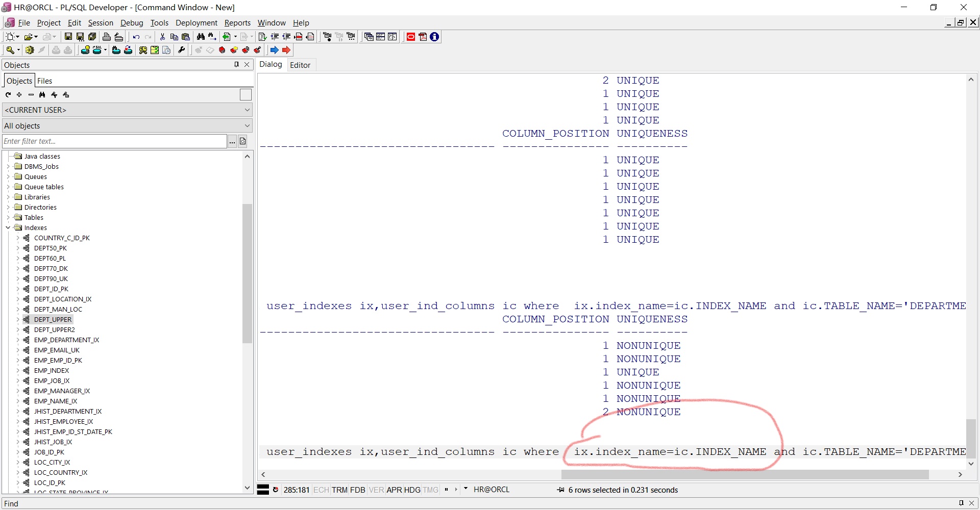Click the Log on key icon
Viewport: 980px width, 510px height.
click(10, 50)
